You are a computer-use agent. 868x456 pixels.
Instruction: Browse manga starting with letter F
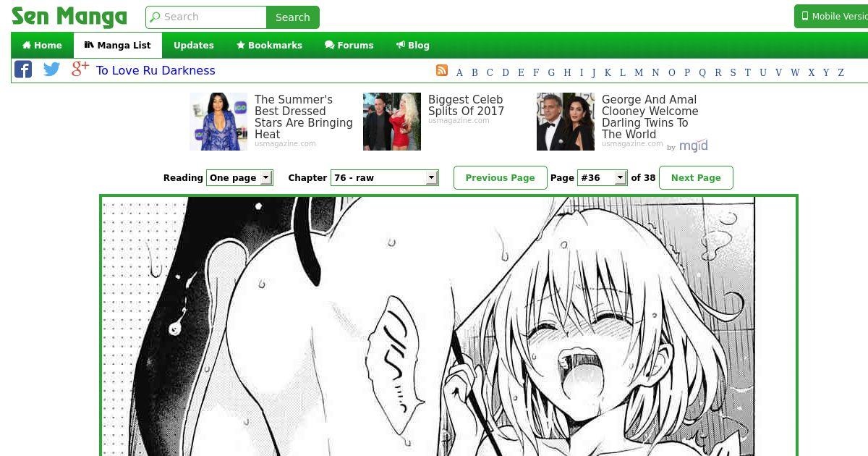coord(536,72)
